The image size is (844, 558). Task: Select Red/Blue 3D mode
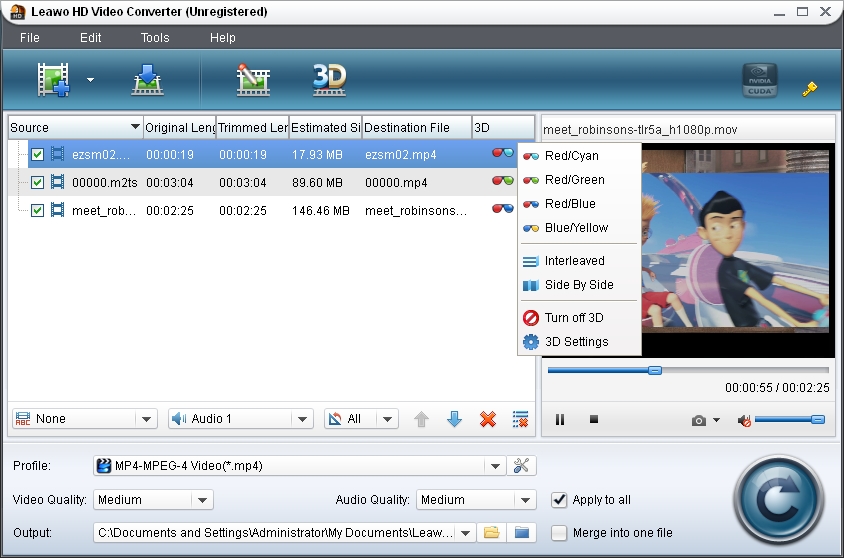579,204
